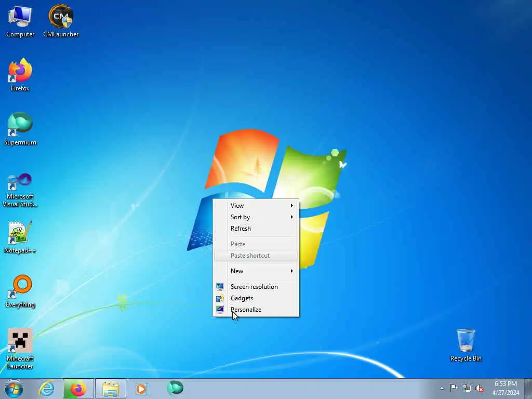The image size is (532, 399).
Task: Open Supermium from the taskbar
Action: click(x=175, y=388)
